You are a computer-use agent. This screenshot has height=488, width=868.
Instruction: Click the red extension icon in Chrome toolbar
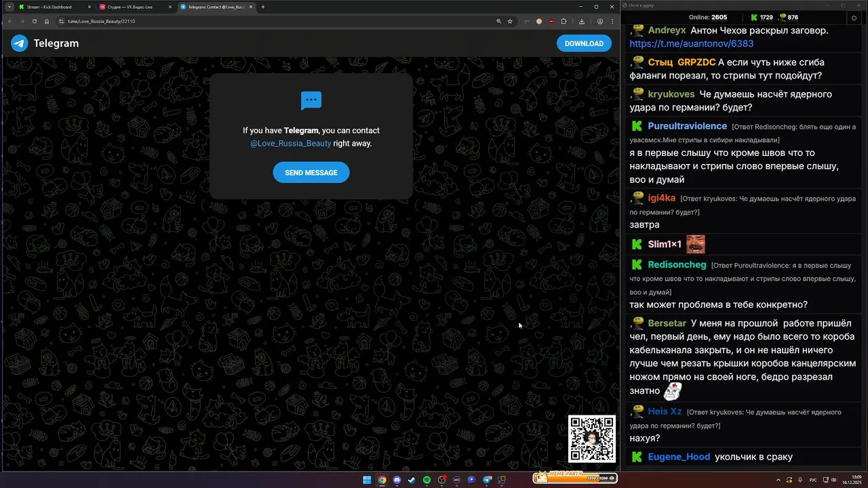click(x=551, y=21)
